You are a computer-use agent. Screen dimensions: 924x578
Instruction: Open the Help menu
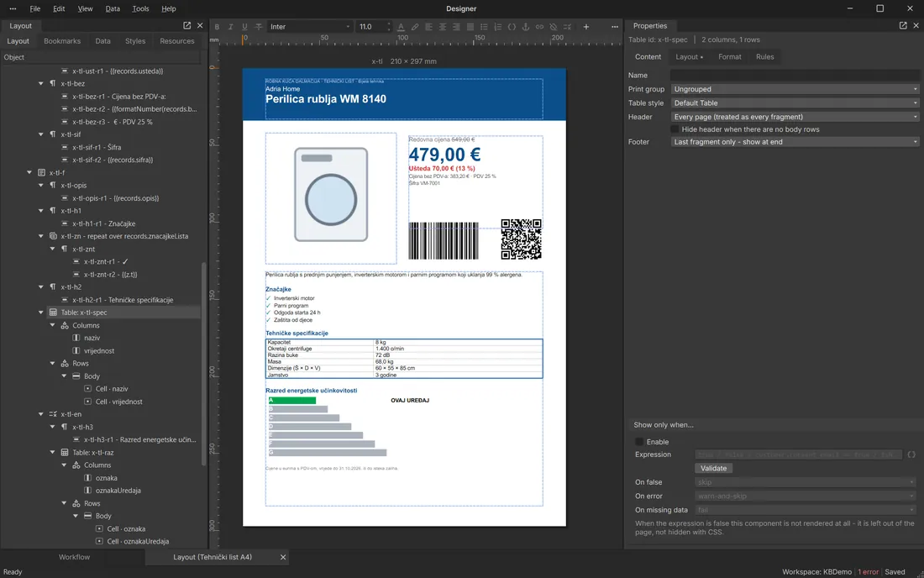point(169,9)
